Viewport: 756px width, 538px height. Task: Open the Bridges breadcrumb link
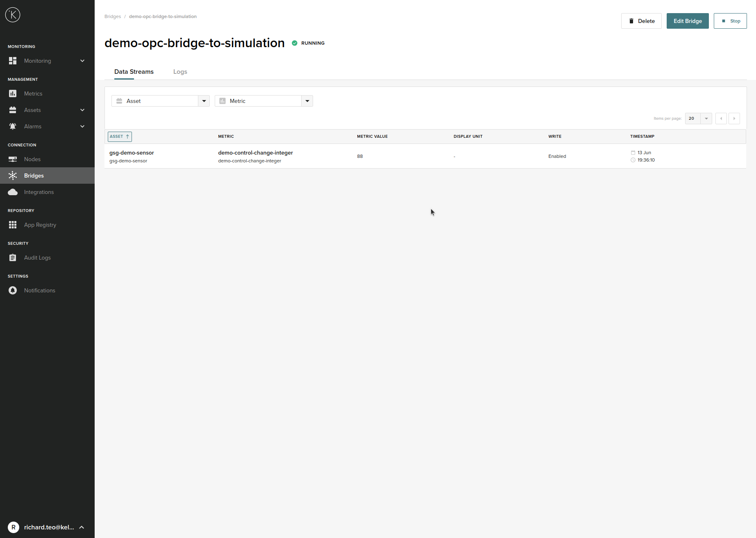point(113,16)
